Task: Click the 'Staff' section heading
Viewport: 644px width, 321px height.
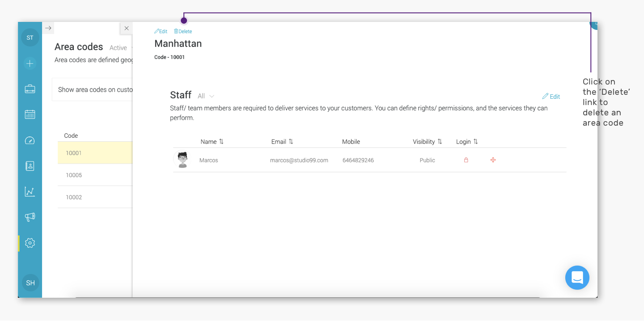Action: 181,95
